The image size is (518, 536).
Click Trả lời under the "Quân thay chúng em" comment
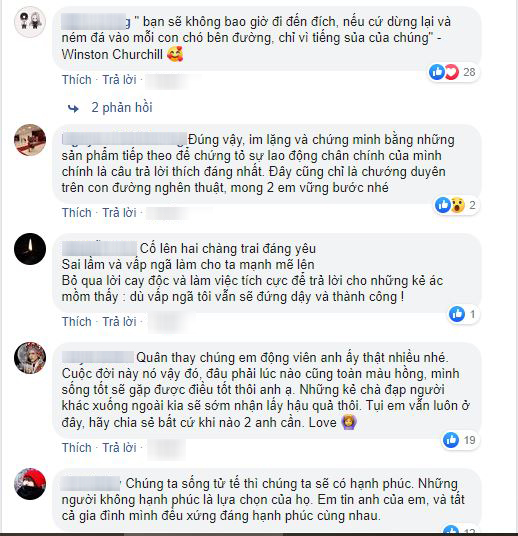coord(119,447)
